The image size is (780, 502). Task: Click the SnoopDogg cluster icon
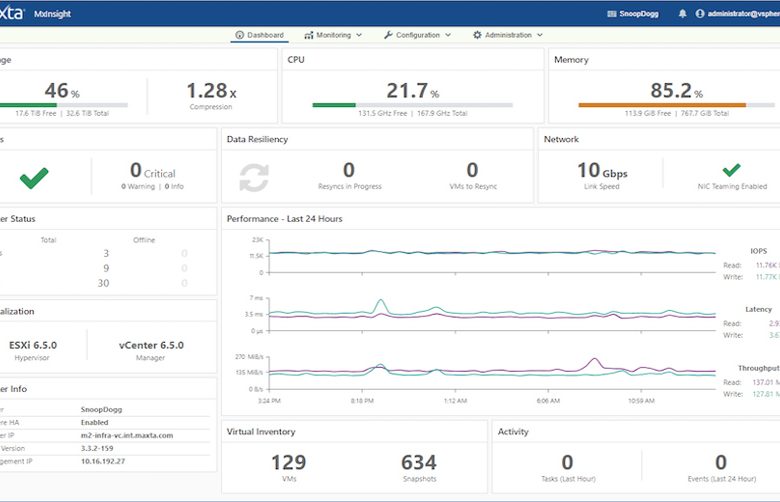pos(612,14)
